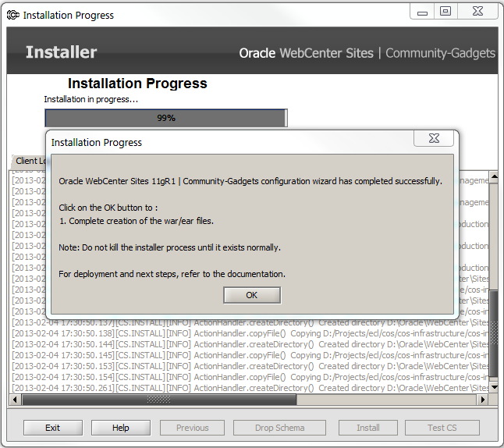Click the 'Complete creation of the war/ear files' text
The width and height of the screenshot is (504, 448).
137,221
